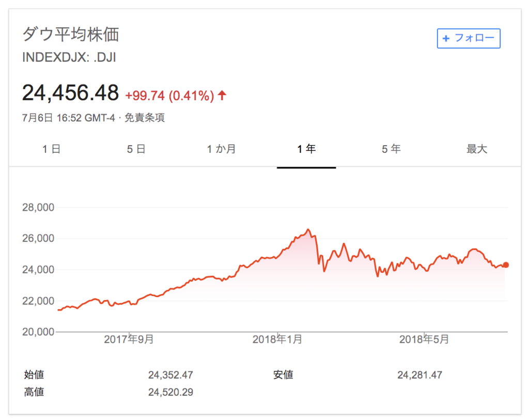Image resolution: width=529 pixels, height=420 pixels.
Task: Select the 5日 time range tab
Action: 136,149
